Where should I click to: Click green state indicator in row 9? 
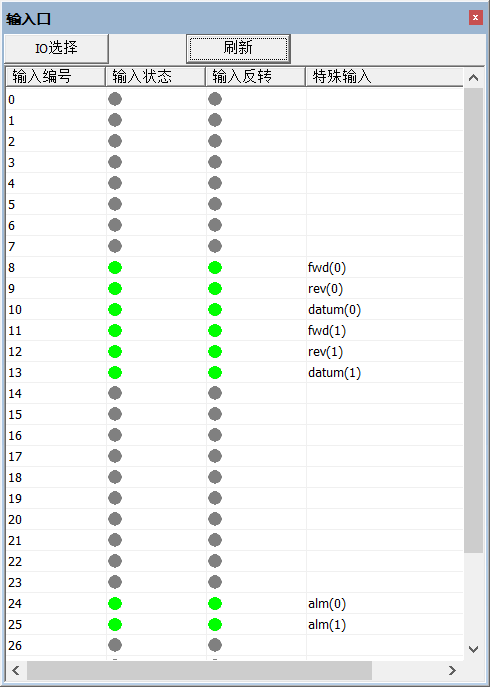pyautogui.click(x=115, y=289)
